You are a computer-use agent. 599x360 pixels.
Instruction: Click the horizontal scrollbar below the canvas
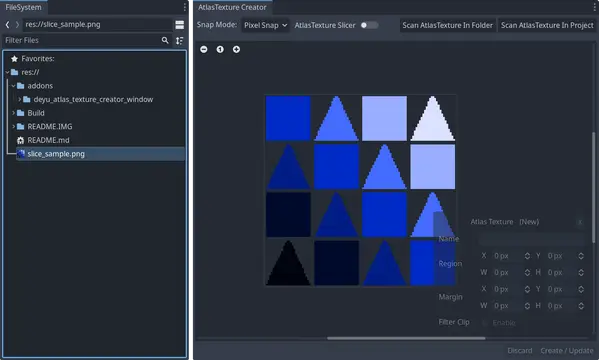pos(406,338)
